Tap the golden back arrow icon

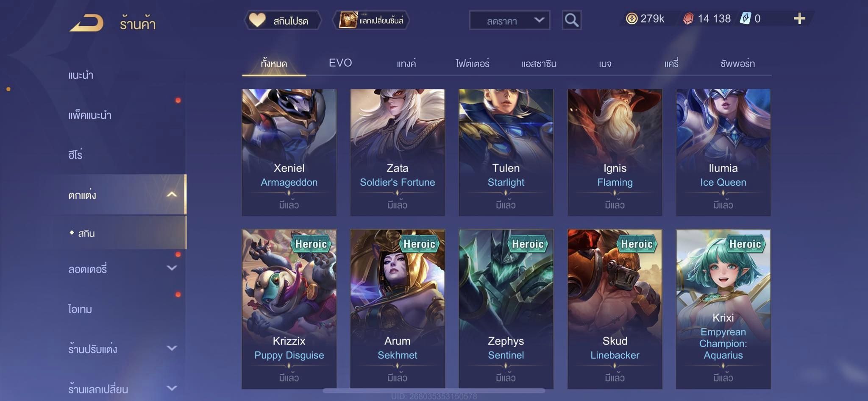pyautogui.click(x=87, y=23)
